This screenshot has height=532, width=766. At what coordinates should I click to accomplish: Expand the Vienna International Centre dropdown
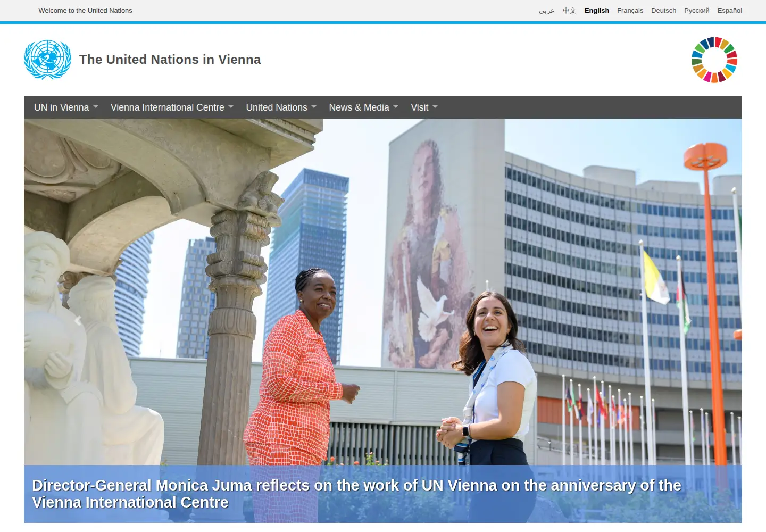click(172, 107)
